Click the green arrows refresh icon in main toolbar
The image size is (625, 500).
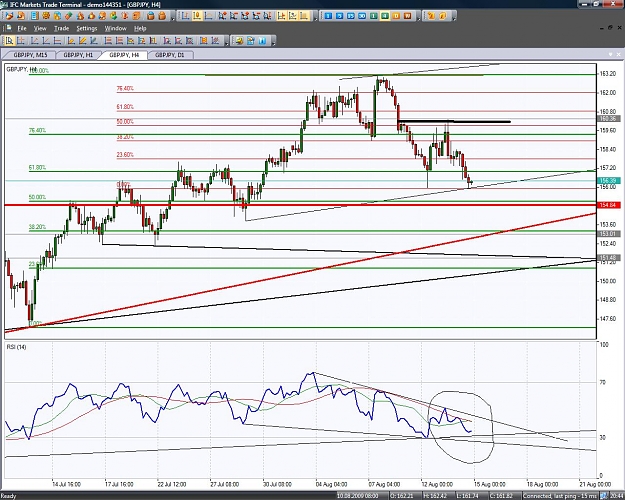[114, 16]
